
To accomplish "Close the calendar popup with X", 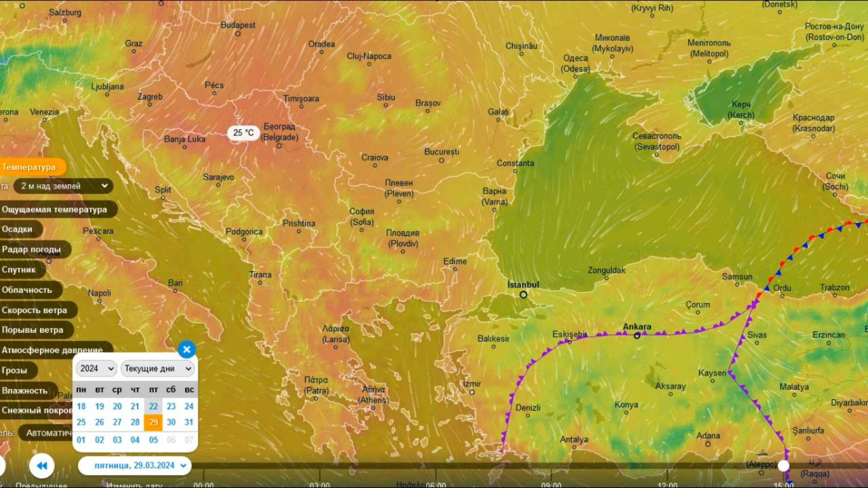I will click(x=186, y=349).
